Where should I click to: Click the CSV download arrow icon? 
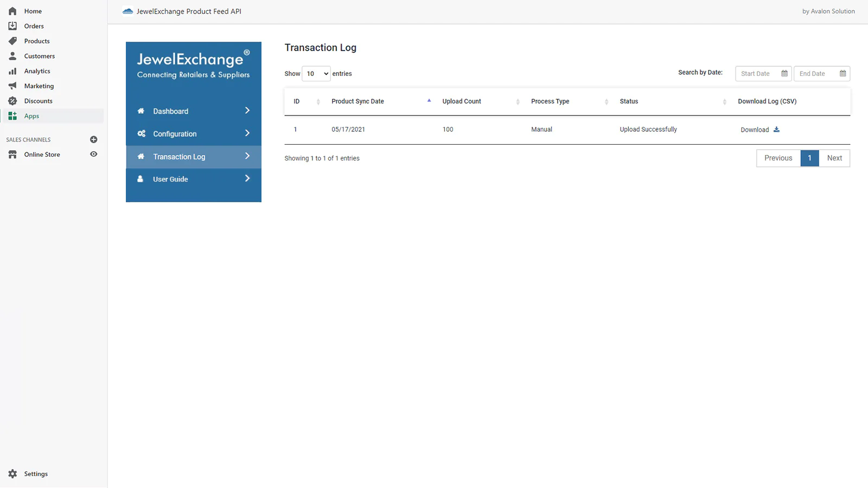[776, 129]
